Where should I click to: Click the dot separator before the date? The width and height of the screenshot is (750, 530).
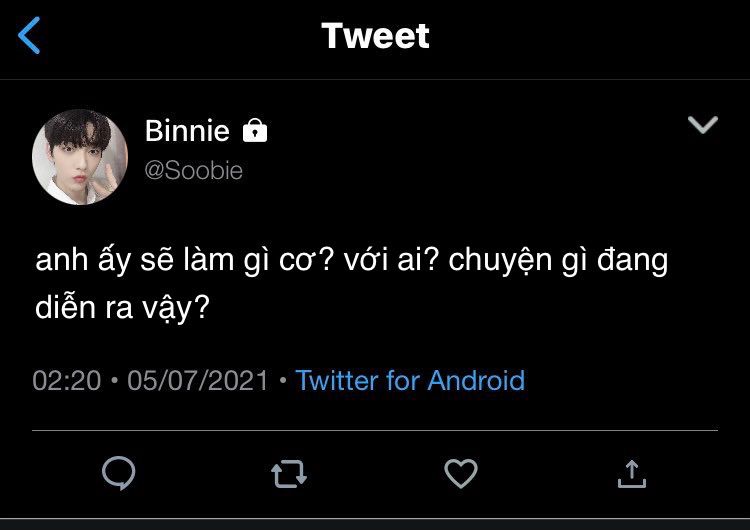116,381
